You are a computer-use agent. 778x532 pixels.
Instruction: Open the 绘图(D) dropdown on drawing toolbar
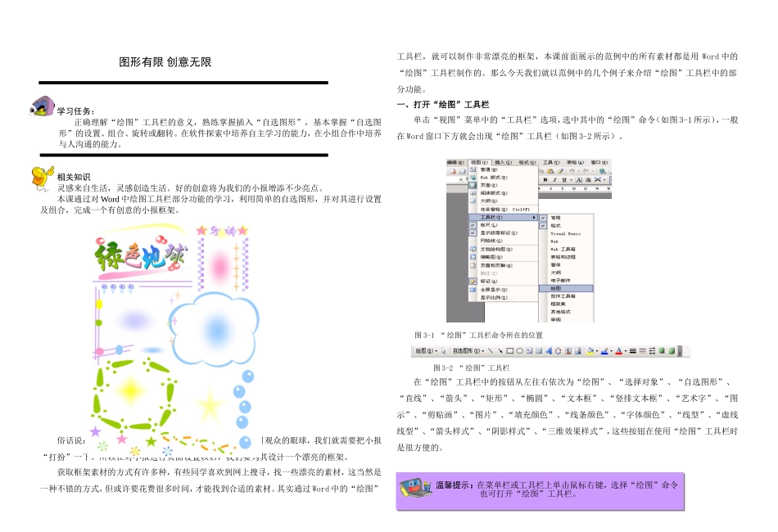426,351
